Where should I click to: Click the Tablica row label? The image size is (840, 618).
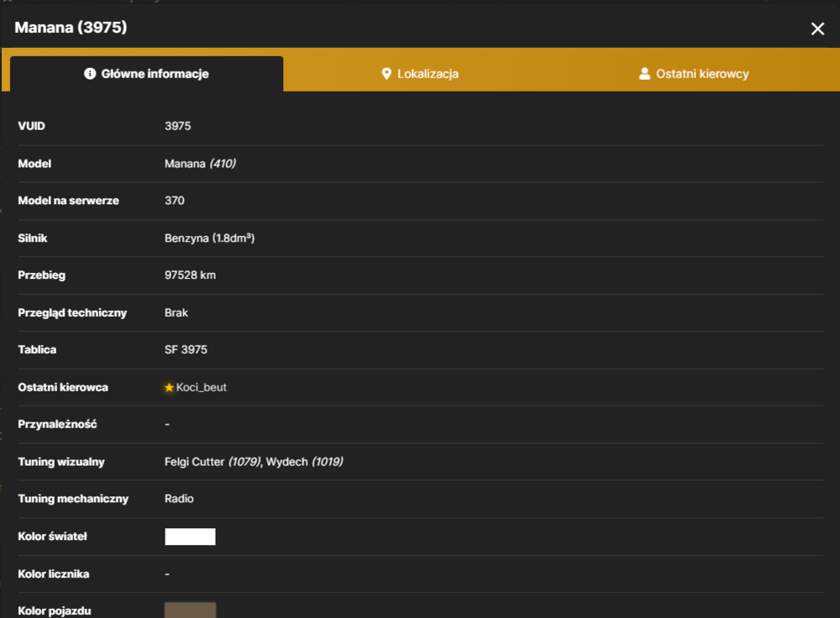click(x=37, y=349)
